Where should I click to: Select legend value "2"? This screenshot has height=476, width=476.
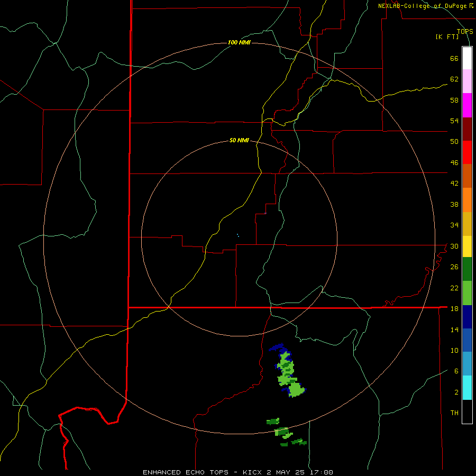pyautogui.click(x=456, y=392)
